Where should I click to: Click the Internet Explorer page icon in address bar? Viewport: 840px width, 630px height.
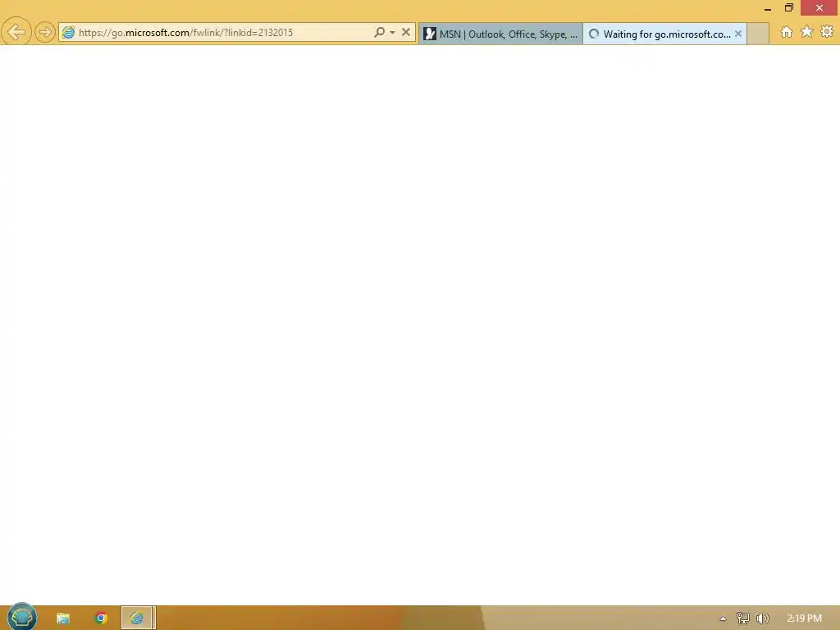click(x=68, y=33)
